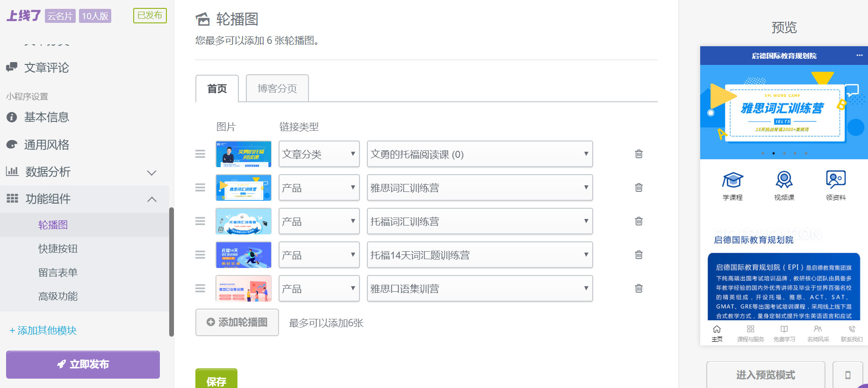
Task: Click the carousel pagination dots in preview
Action: (784, 153)
